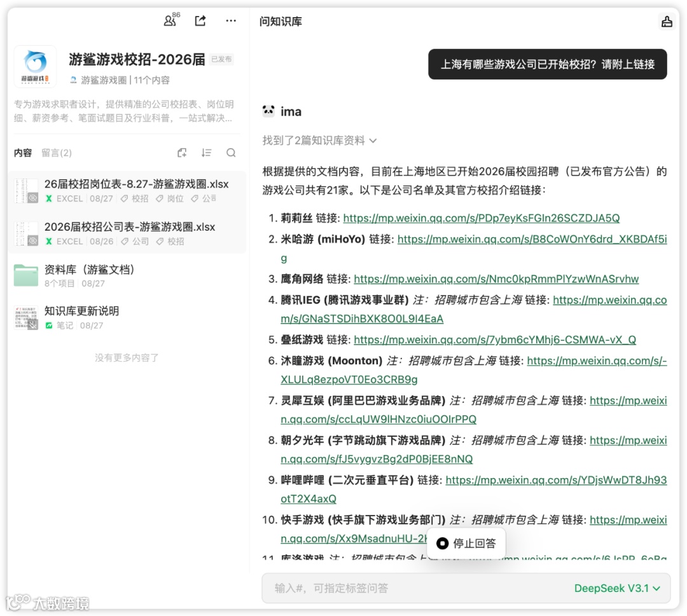Click the 问知识库 panel title
This screenshot has height=616, width=687.
281,22
